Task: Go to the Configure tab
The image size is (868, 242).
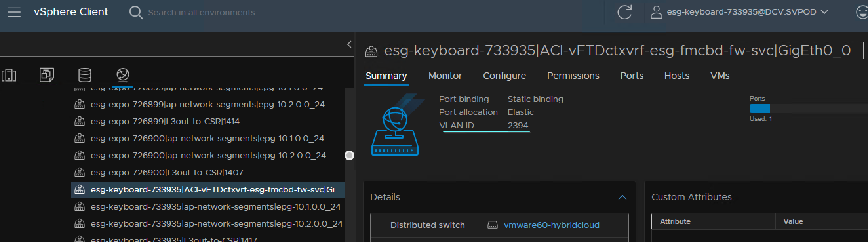Action: coord(504,76)
